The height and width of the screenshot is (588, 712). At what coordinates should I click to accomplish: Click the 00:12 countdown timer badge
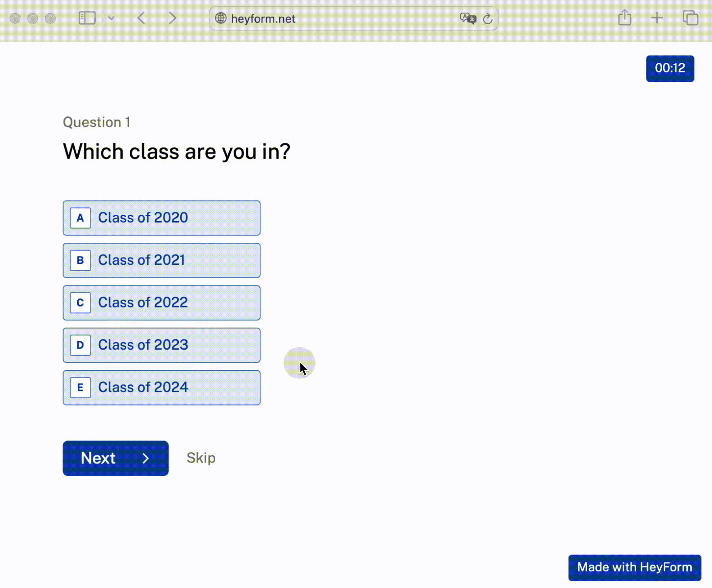[x=670, y=68]
